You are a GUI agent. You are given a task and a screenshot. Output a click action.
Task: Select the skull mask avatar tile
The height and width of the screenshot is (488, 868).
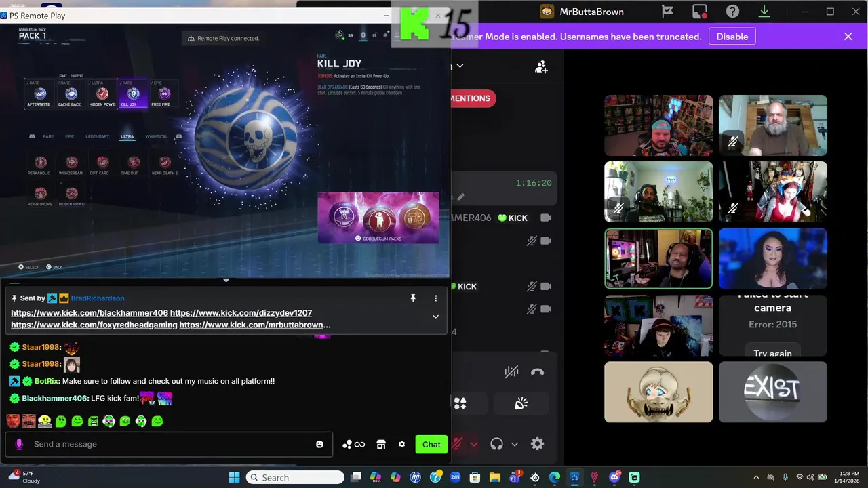tap(658, 392)
